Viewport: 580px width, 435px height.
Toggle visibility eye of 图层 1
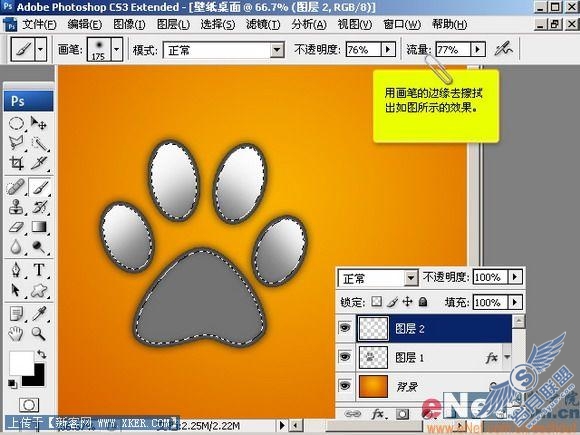click(x=345, y=357)
